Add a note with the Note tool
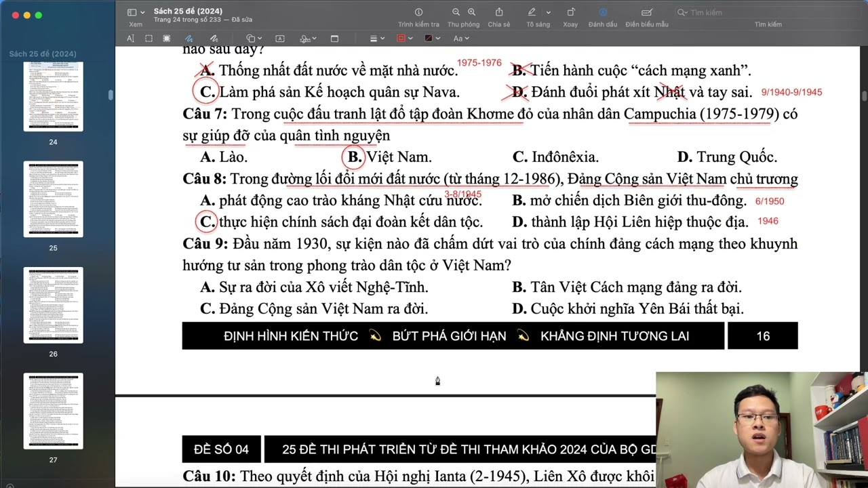This screenshot has width=868, height=488. coord(334,39)
